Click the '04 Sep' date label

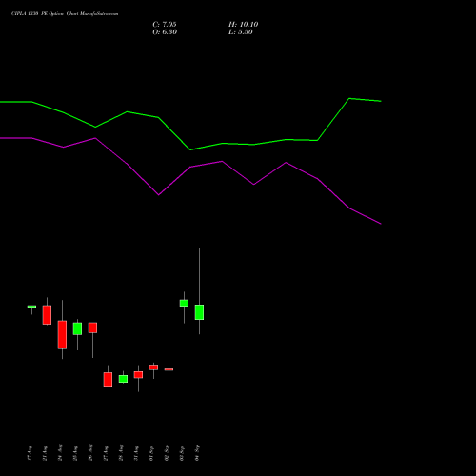197,452
